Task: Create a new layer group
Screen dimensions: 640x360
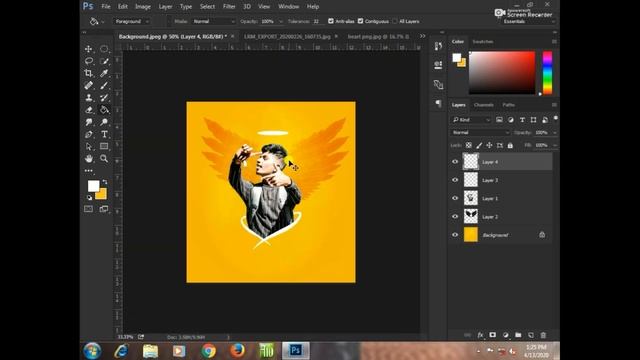Action: [x=518, y=335]
